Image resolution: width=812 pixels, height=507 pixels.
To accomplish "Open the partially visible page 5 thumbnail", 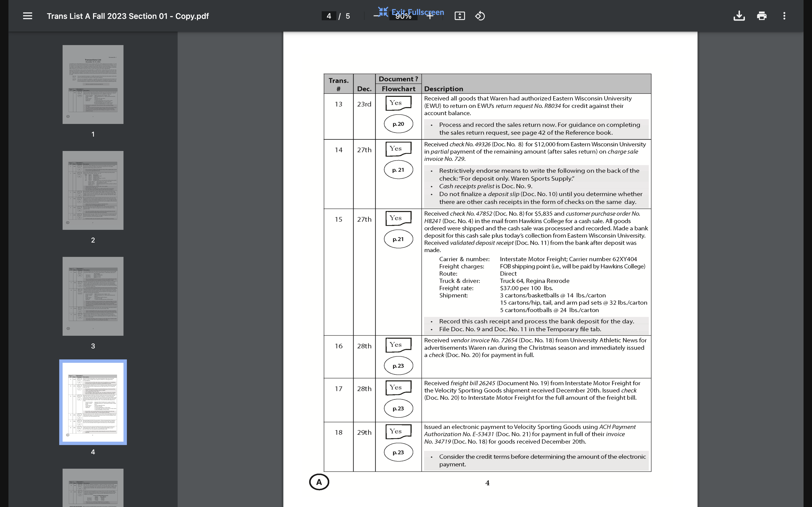I will (x=93, y=488).
